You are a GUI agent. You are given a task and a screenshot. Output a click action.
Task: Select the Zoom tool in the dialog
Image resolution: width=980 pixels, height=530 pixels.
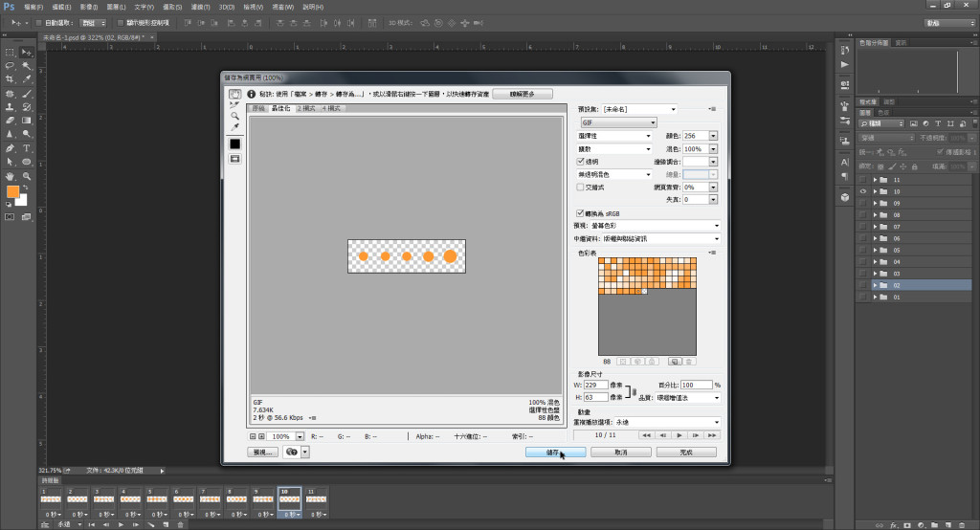[x=234, y=116]
